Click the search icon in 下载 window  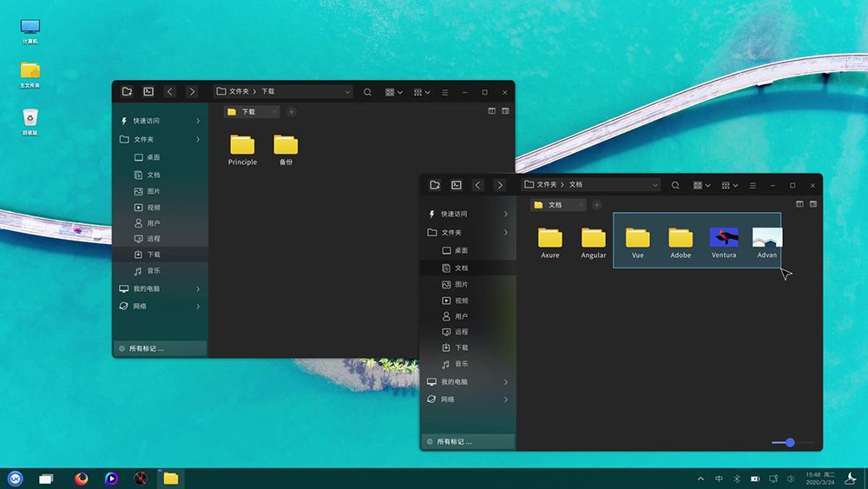(368, 92)
